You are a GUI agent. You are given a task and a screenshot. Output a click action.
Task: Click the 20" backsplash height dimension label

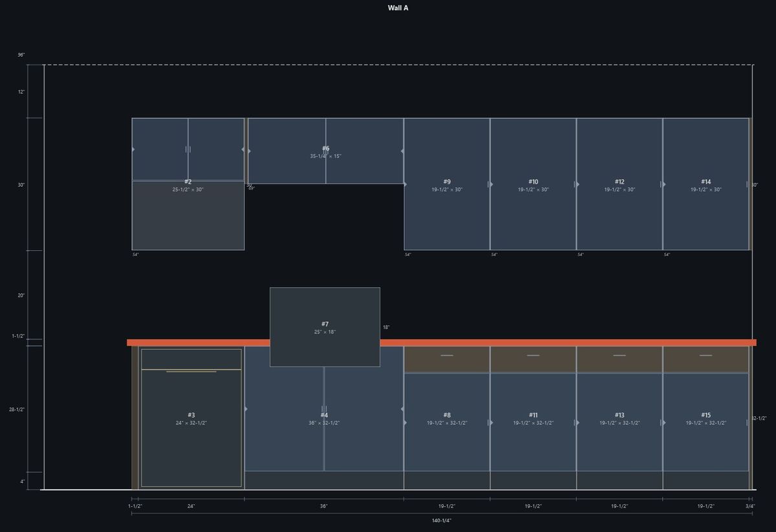(21, 295)
